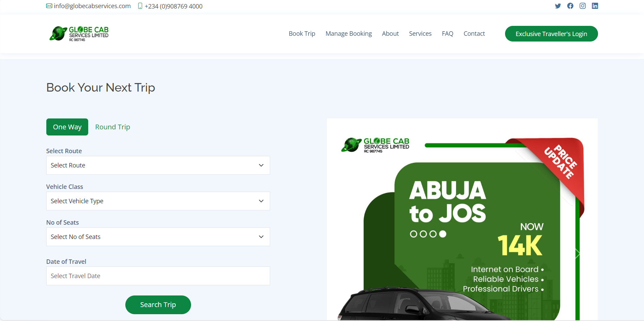Click the 'Date of Travel' field label
The width and height of the screenshot is (644, 321).
[x=66, y=261]
